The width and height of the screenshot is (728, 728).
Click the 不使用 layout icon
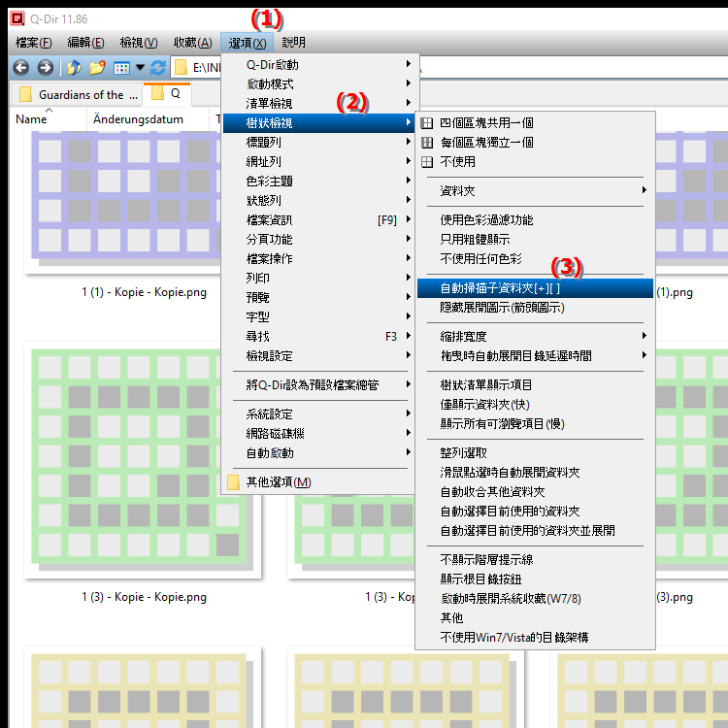point(427,162)
